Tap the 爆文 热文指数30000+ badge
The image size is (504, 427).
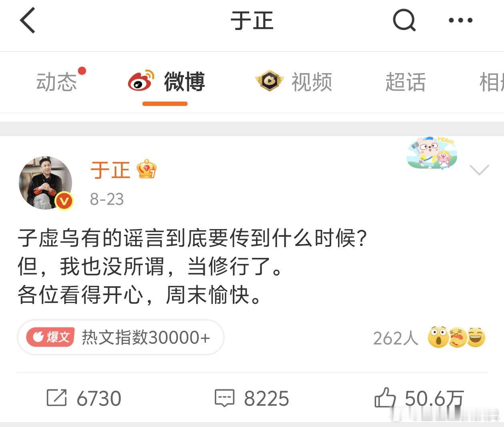click(x=120, y=337)
